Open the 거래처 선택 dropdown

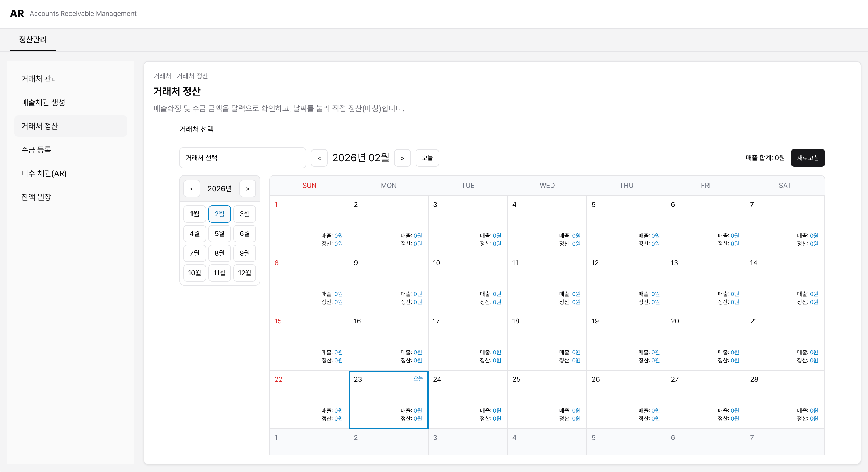(242, 158)
